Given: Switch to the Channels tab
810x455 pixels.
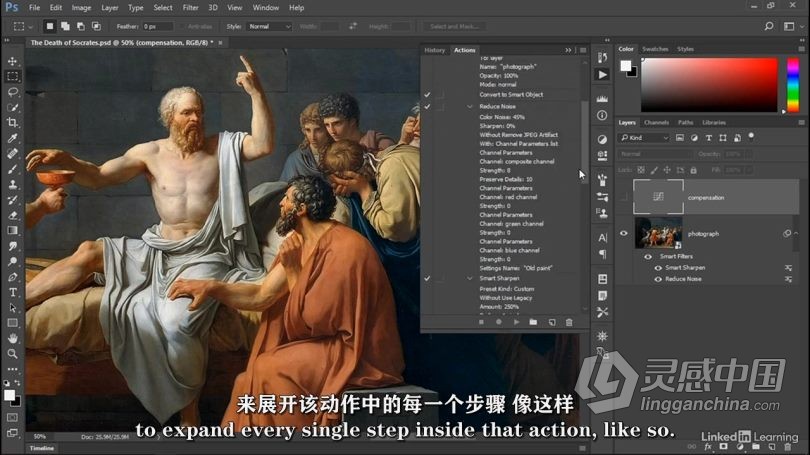Looking at the screenshot, I should click(657, 122).
